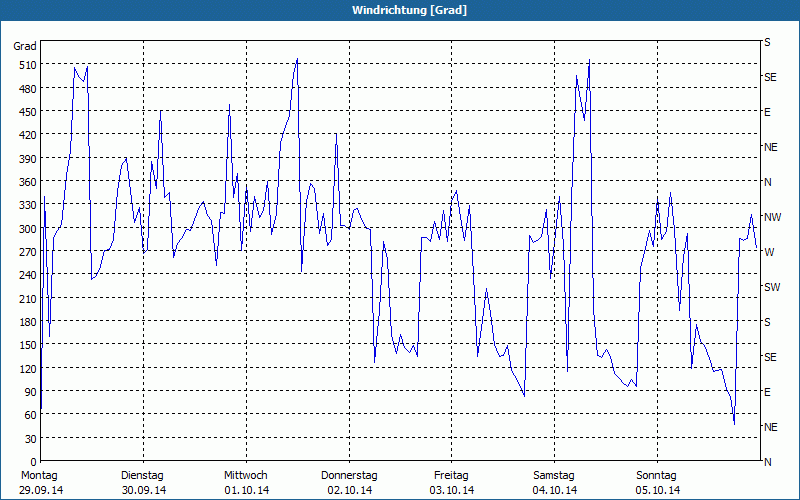Click the 'Donnerstag' day label
The height and width of the screenshot is (500, 800).
tap(349, 476)
